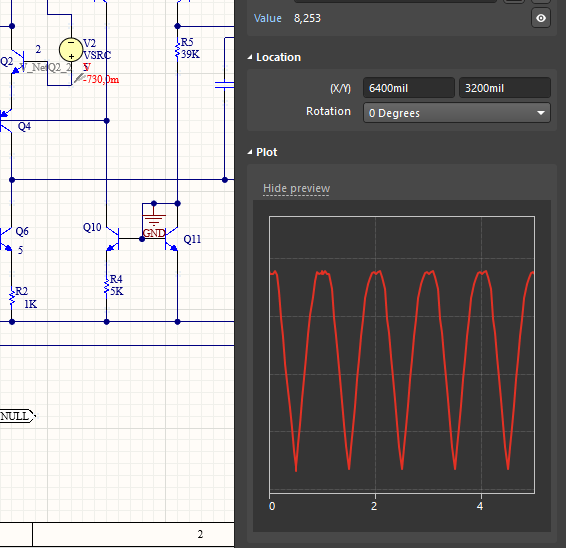The width and height of the screenshot is (566, 548).
Task: Click the voltage probe marker near -730,0m
Action: pos(79,79)
